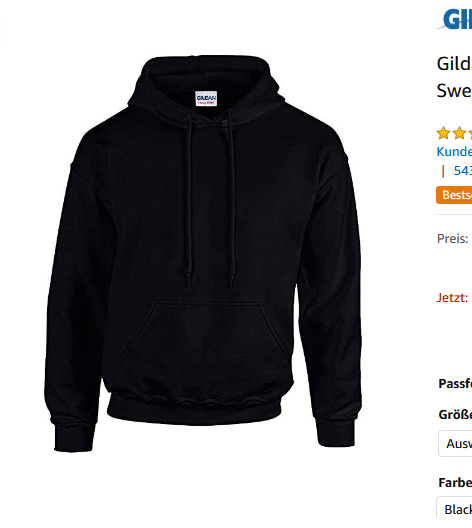Viewport: 472px width, 528px height.
Task: Click the second gold rating star
Action: tap(459, 133)
